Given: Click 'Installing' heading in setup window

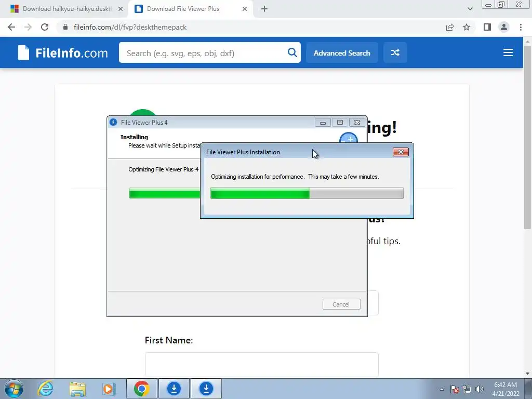Looking at the screenshot, I should [x=134, y=137].
